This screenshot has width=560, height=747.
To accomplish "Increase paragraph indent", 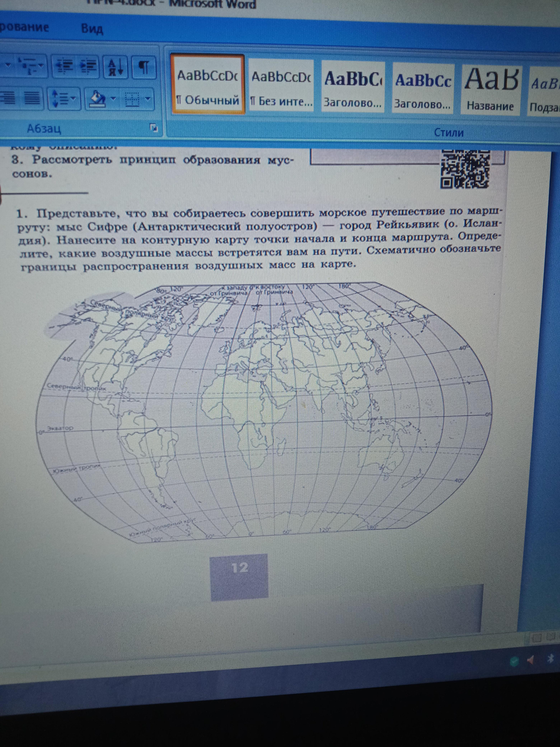I will pos(89,66).
